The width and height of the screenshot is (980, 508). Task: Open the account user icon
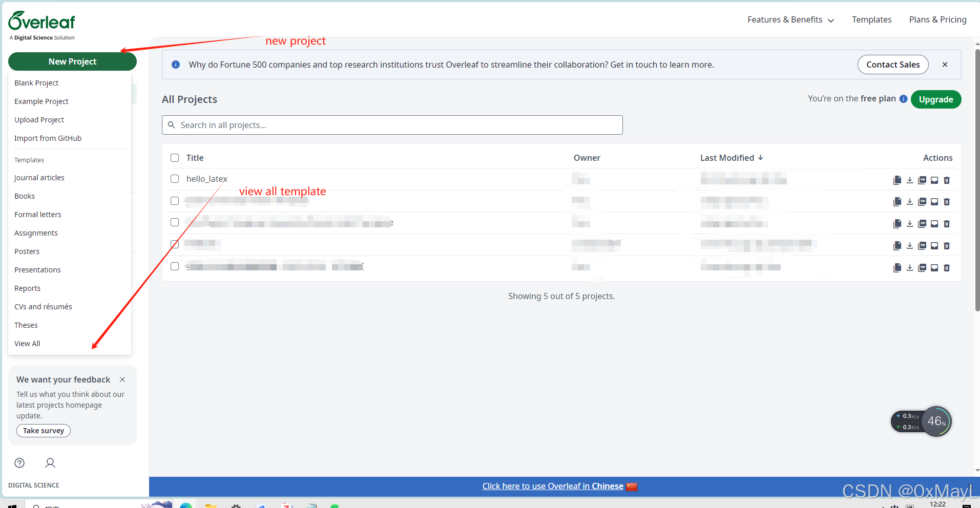tap(50, 463)
